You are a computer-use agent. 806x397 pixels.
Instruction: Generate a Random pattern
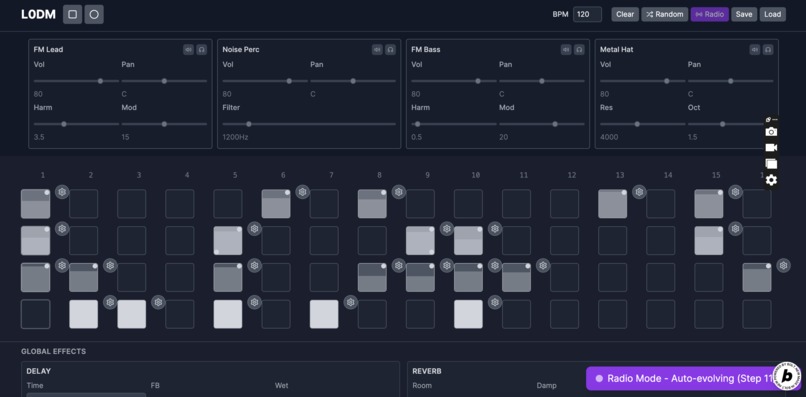665,14
